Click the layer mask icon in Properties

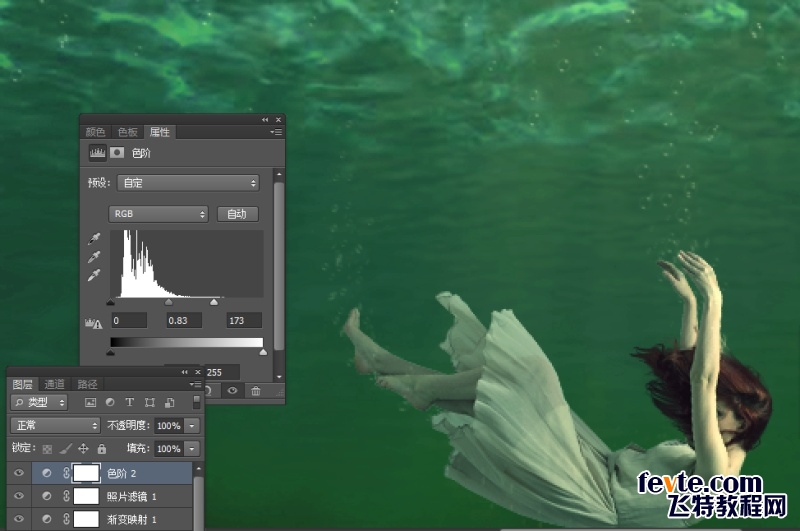click(x=117, y=154)
